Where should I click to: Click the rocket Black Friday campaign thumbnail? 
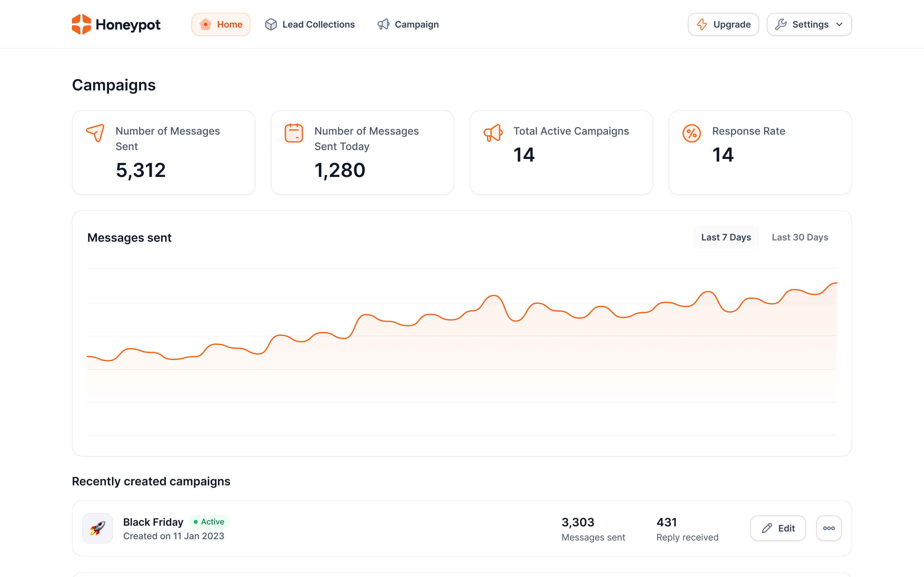coord(98,528)
